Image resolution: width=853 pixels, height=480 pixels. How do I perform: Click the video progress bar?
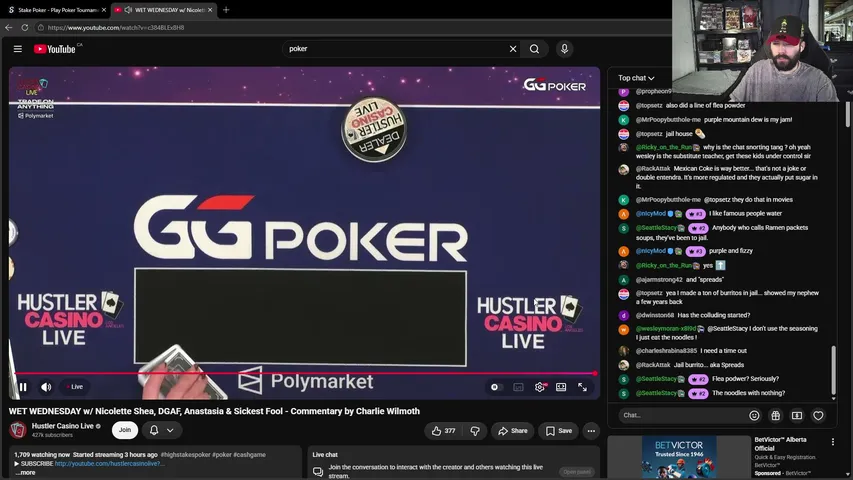(305, 373)
